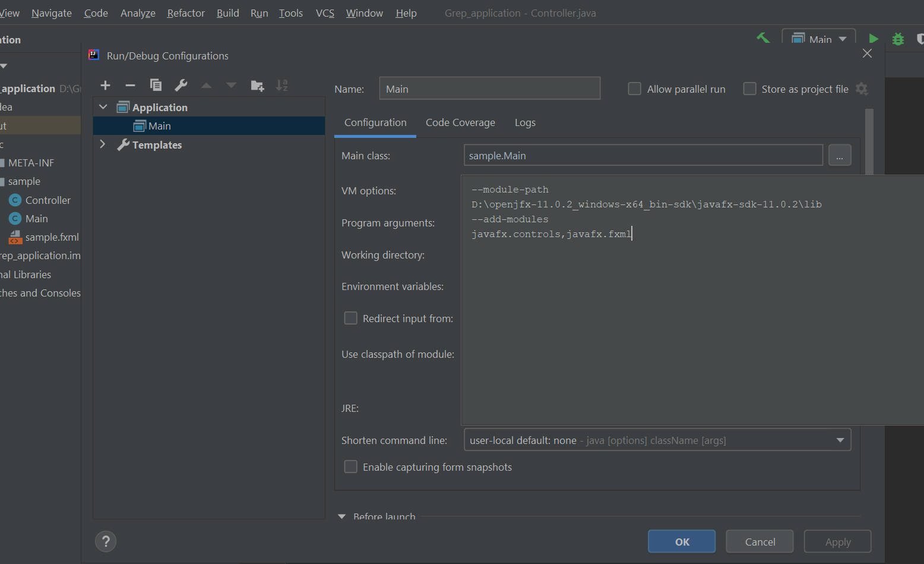Screen dimensions: 924x564
Task: Select Controller class in project tree
Action: (48, 200)
